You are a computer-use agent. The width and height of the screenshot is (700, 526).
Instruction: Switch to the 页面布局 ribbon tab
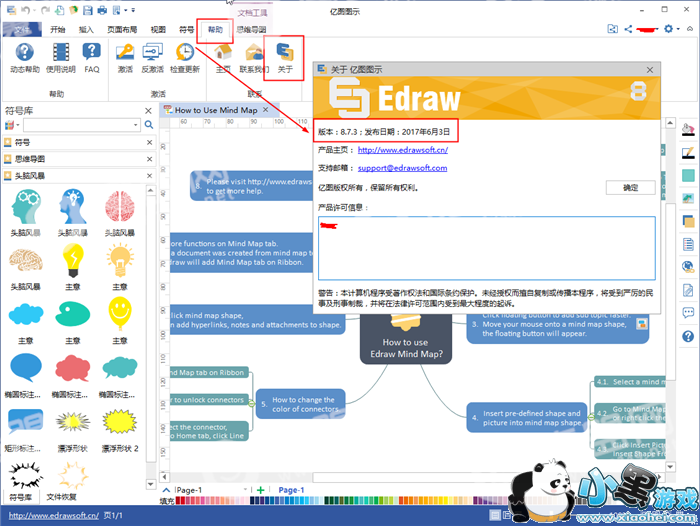[122, 29]
